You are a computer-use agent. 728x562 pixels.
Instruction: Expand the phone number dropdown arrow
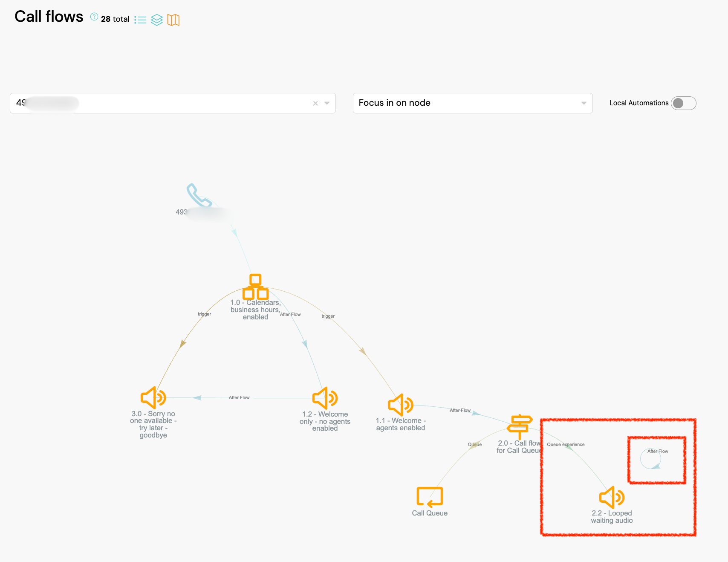(x=327, y=103)
